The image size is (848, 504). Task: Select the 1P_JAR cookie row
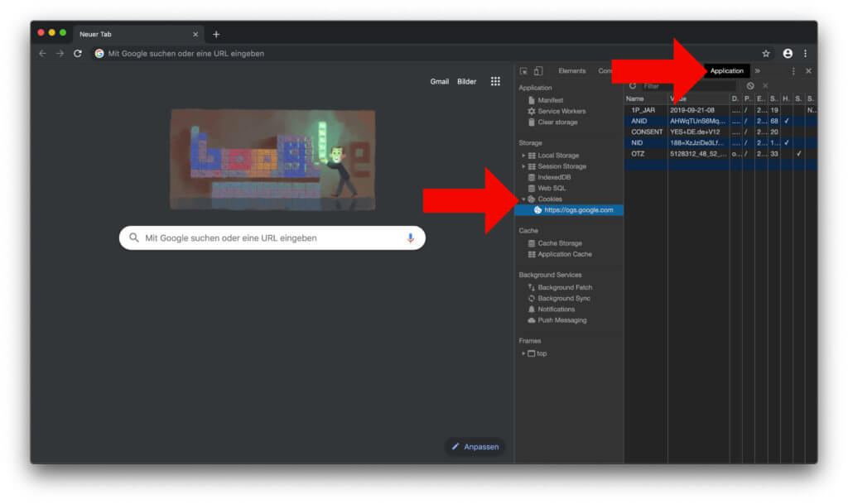[x=720, y=110]
